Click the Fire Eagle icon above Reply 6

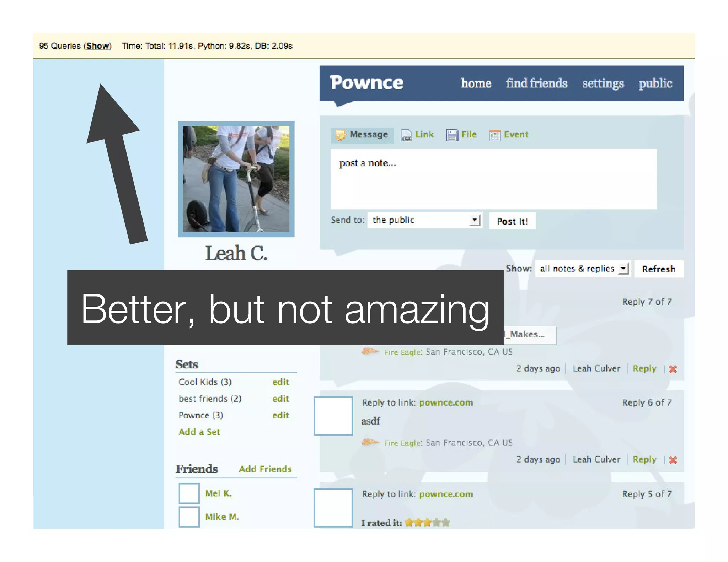pos(370,351)
